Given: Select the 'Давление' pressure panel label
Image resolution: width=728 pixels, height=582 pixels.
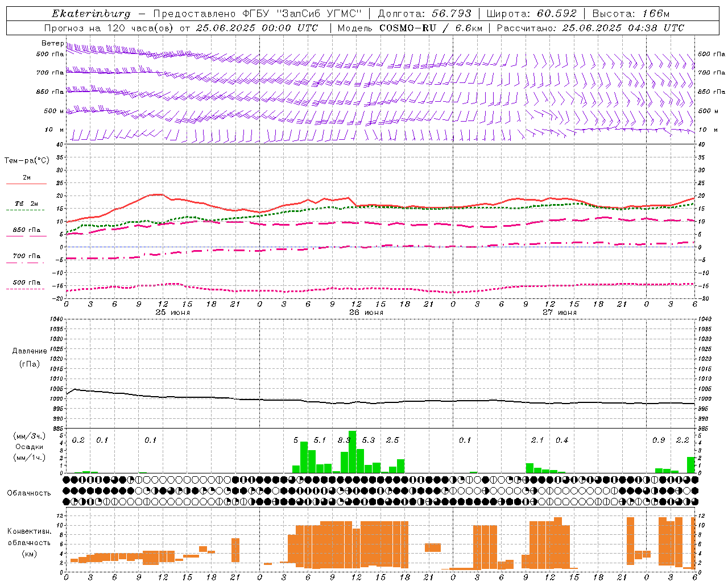Looking at the screenshot, I should (x=30, y=351).
